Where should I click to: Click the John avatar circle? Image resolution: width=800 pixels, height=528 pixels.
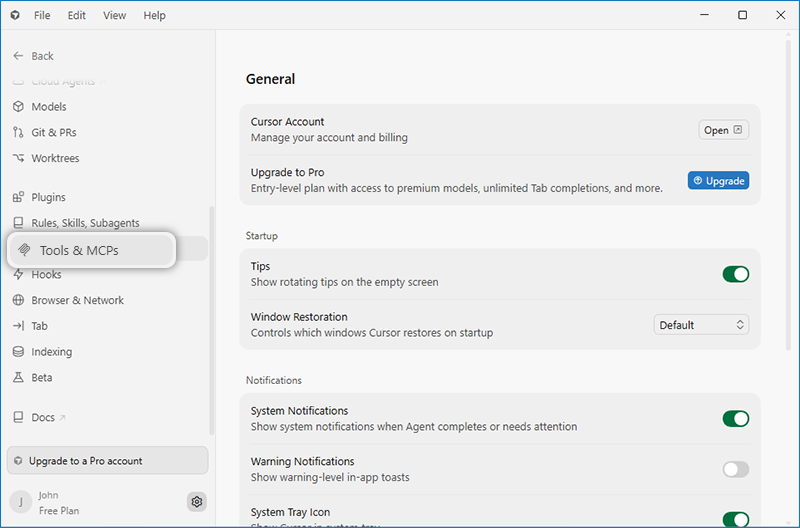(x=21, y=502)
